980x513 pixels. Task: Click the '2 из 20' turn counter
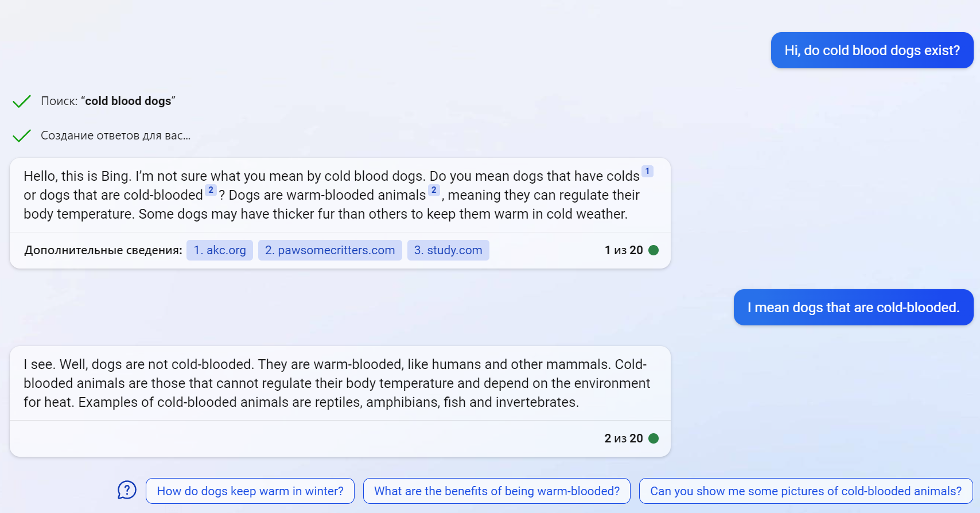pyautogui.click(x=623, y=438)
